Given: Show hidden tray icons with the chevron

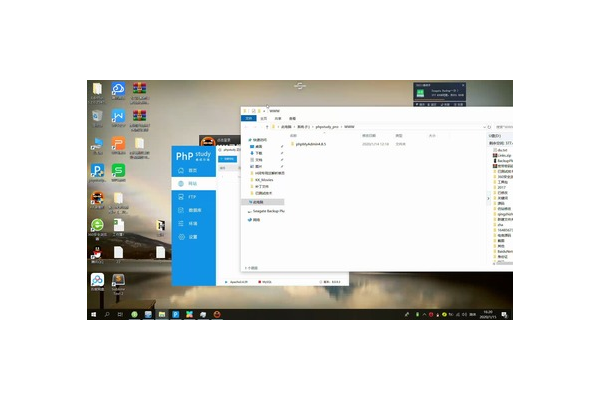Looking at the screenshot, I should coord(424,314).
